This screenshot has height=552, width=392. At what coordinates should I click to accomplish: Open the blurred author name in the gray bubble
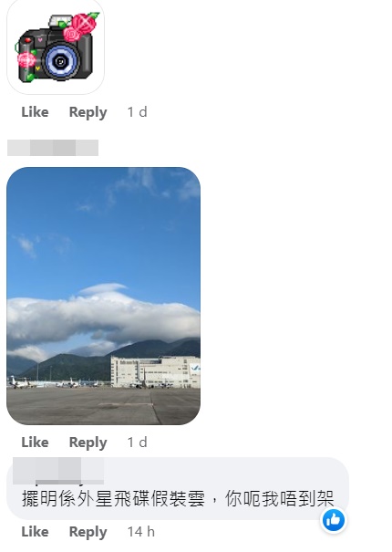(x=58, y=470)
